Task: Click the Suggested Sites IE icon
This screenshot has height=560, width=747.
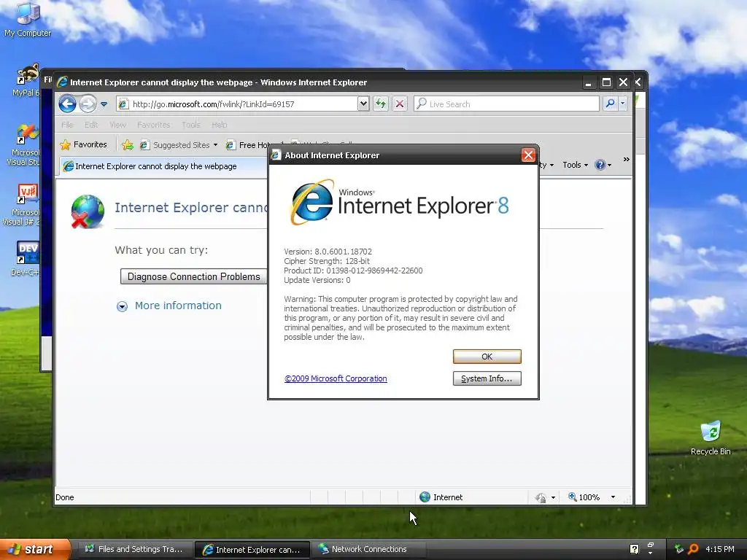Action: (144, 145)
